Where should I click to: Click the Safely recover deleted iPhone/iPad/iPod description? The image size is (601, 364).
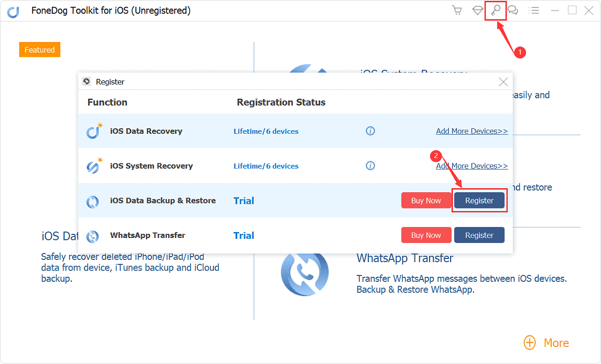click(130, 267)
